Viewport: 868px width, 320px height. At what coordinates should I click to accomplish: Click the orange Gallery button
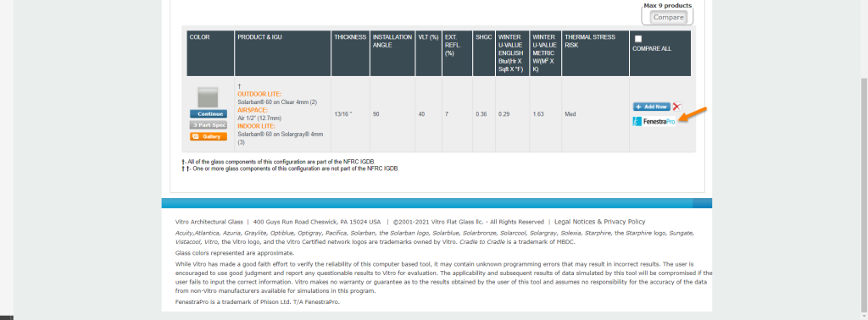pyautogui.click(x=209, y=136)
